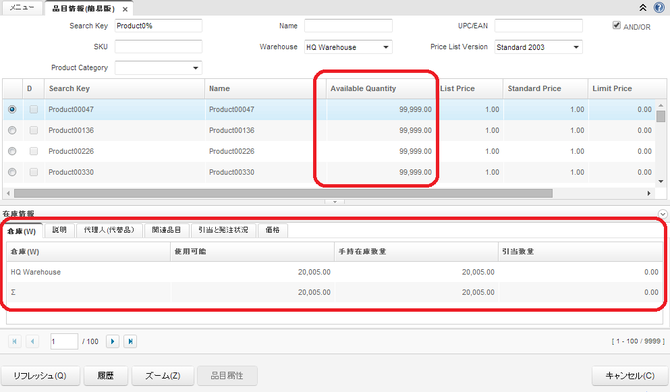Sort by Standard Price column header
670x392 pixels.
point(546,88)
